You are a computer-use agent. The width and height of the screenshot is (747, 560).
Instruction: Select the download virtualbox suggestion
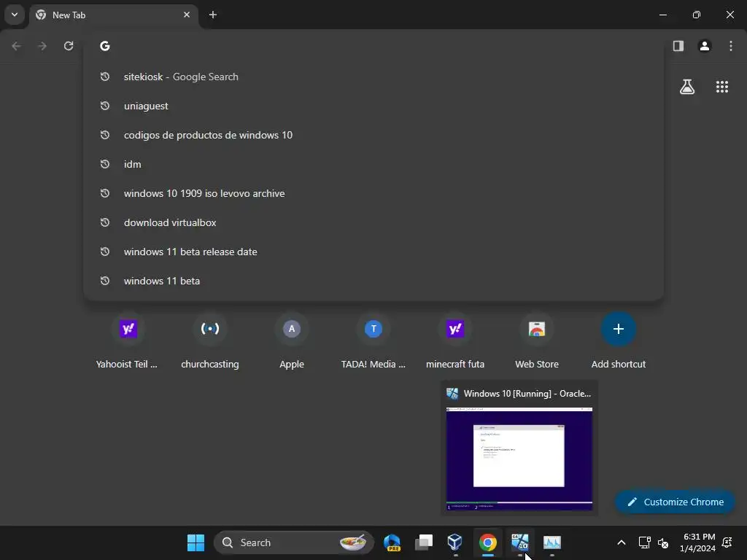(373, 222)
